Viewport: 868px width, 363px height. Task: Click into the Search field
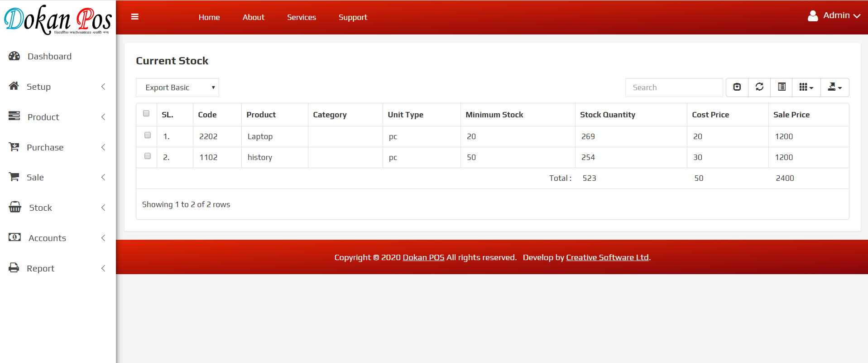pos(674,87)
